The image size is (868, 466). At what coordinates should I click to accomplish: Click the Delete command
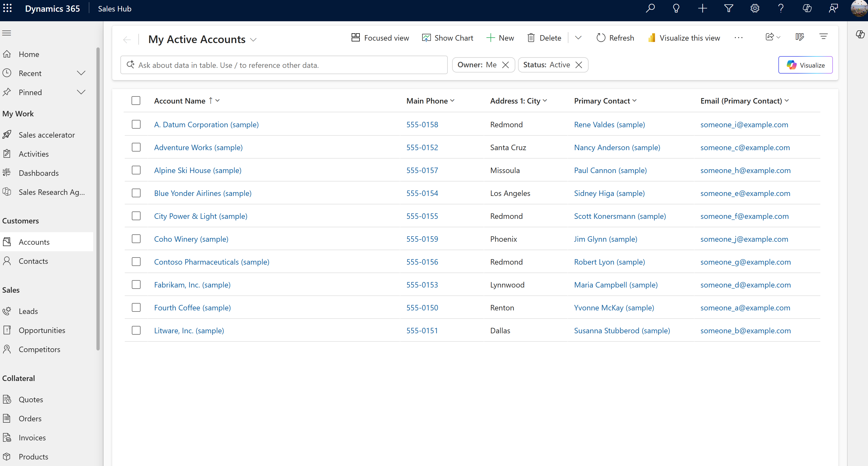tap(544, 38)
